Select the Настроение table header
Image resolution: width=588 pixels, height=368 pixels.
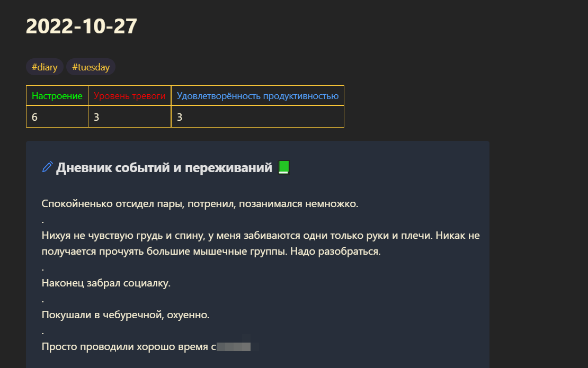57,96
